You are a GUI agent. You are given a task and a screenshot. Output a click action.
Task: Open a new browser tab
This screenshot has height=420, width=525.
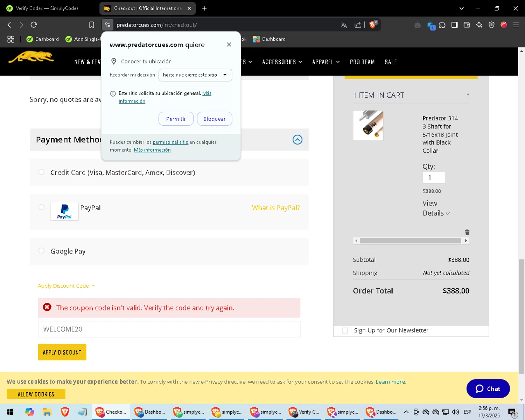tap(204, 8)
